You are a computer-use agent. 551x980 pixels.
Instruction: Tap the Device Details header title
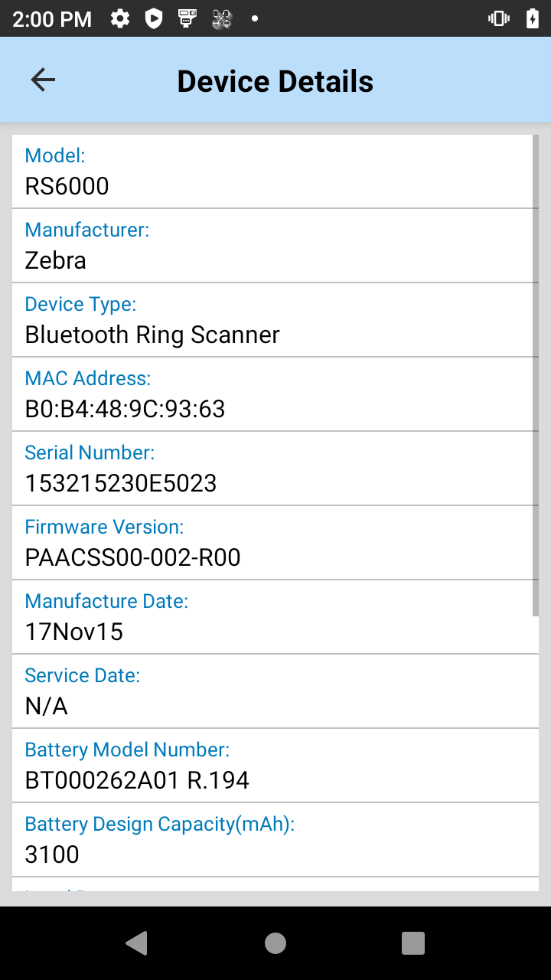click(275, 81)
